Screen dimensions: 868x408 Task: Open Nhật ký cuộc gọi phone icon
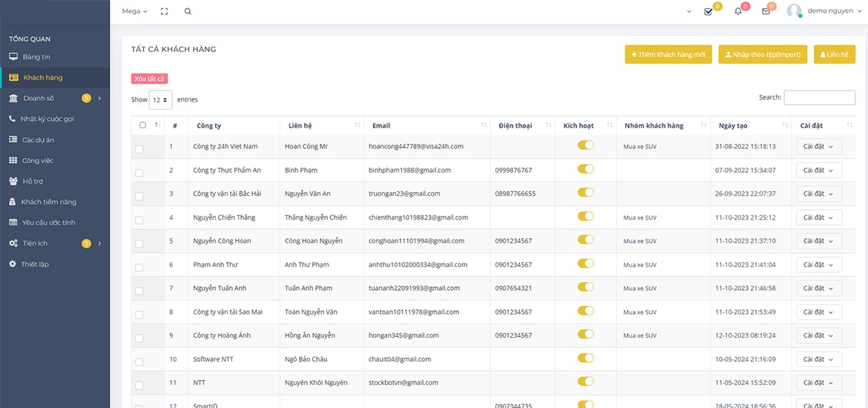click(x=13, y=119)
